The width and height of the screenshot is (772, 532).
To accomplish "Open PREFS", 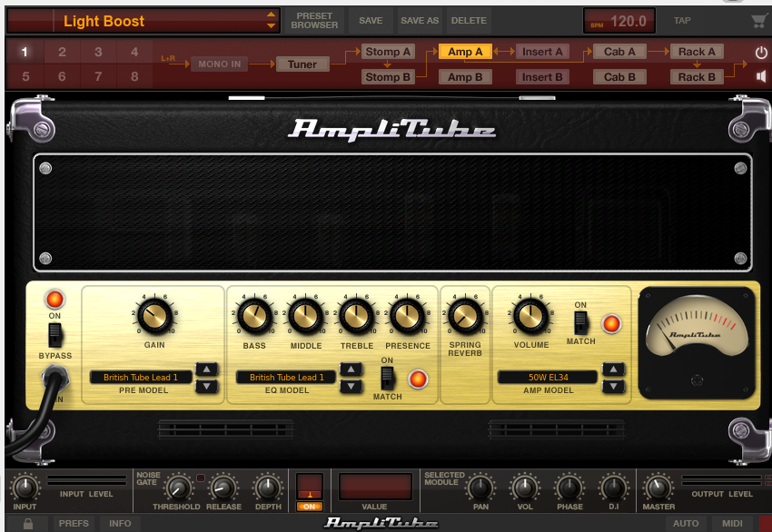I will click(x=74, y=524).
